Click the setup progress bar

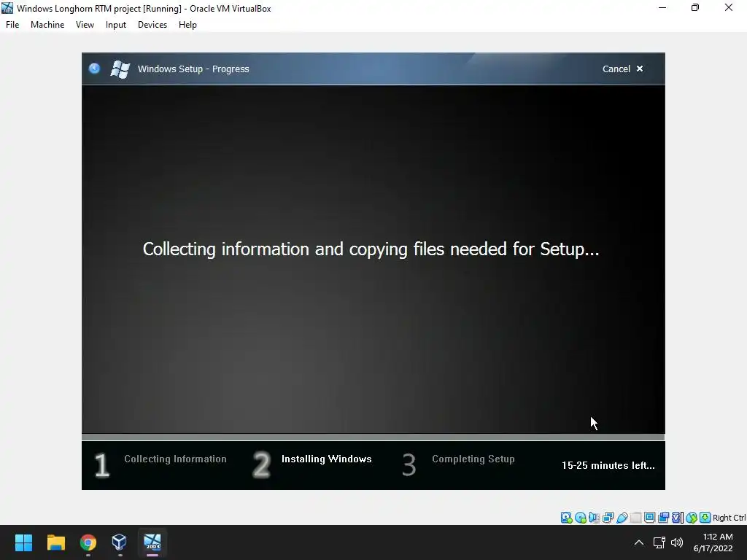373,437
